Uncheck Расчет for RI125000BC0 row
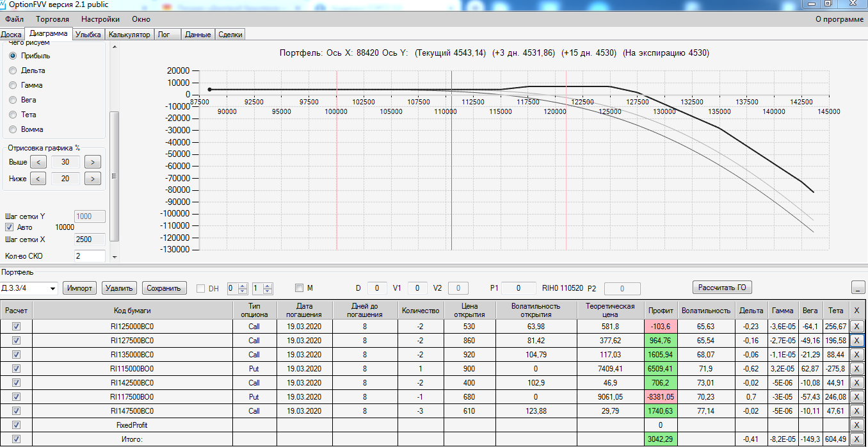 point(16,326)
